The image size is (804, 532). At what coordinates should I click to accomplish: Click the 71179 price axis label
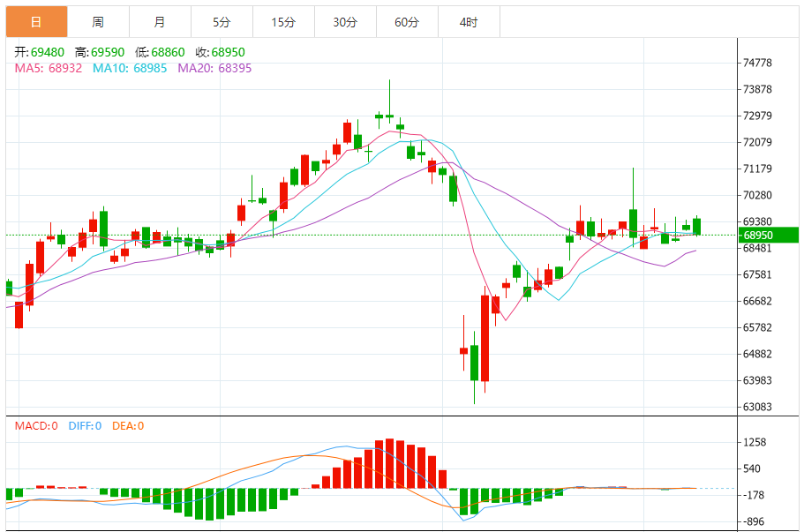tap(757, 169)
